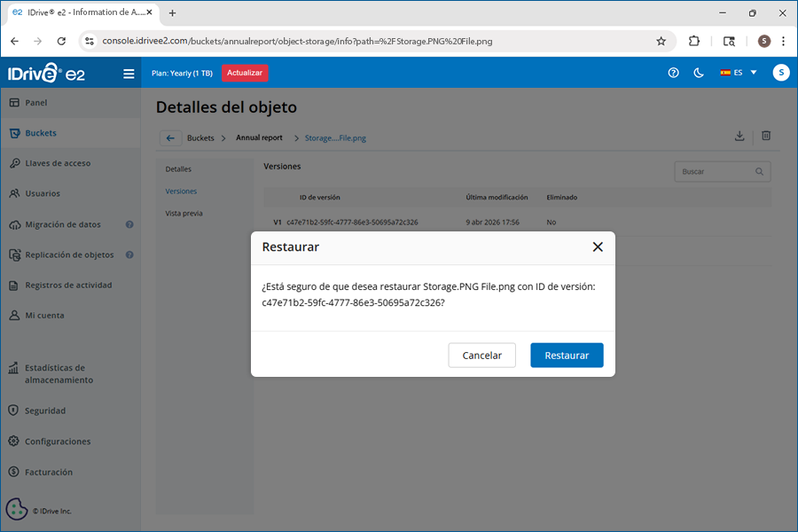Click the browser reload button

(61, 42)
